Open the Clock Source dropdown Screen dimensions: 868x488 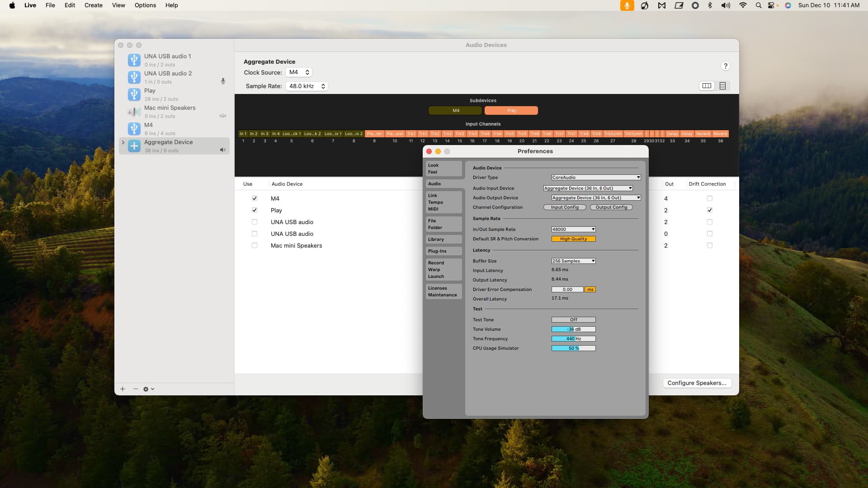[x=299, y=72]
